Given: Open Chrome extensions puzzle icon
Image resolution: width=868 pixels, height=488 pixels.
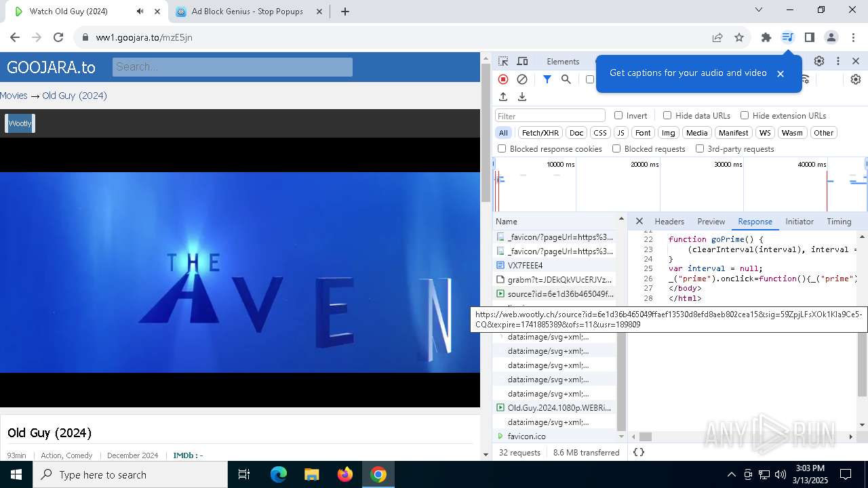Looking at the screenshot, I should pyautogui.click(x=766, y=37).
